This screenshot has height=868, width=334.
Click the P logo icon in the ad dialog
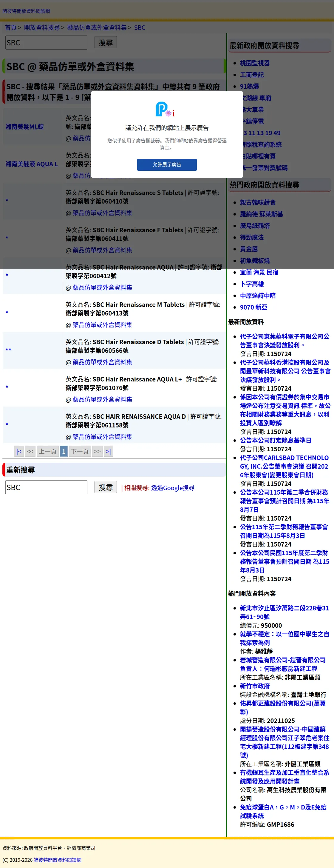point(165,109)
